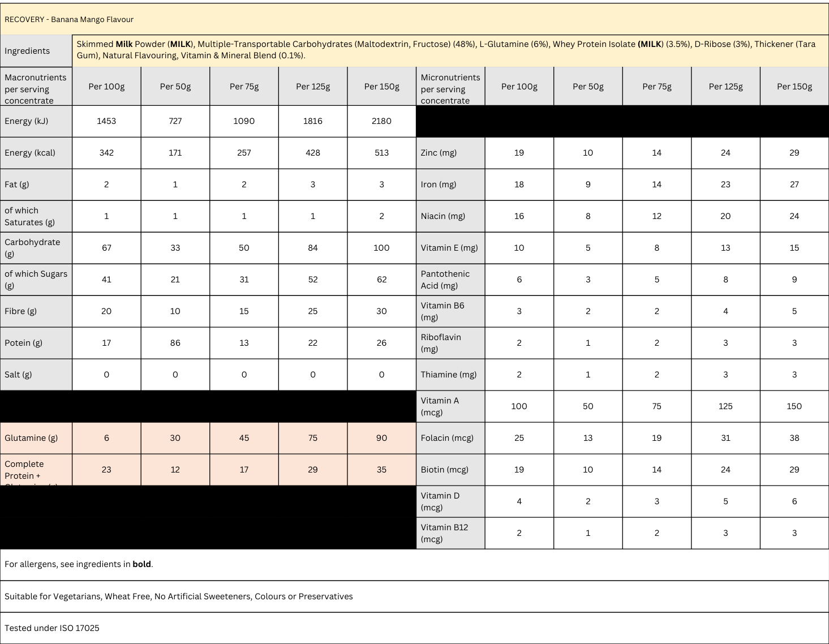This screenshot has width=829, height=644.
Task: Select the Potein per 50g value 86
Action: pos(175,343)
